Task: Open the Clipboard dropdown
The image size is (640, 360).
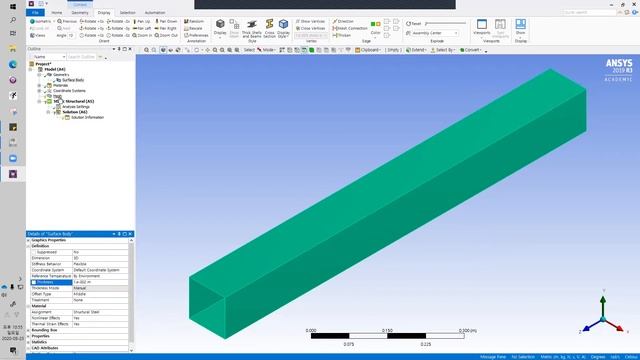Action: point(368,50)
